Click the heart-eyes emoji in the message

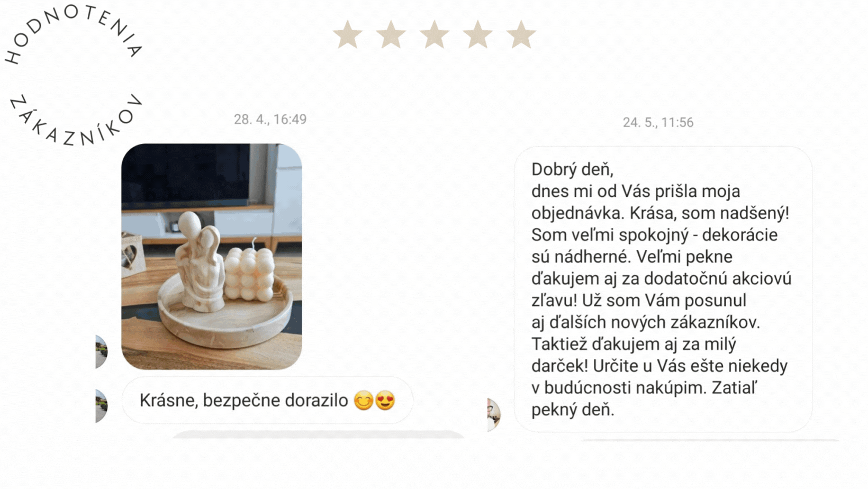385,401
